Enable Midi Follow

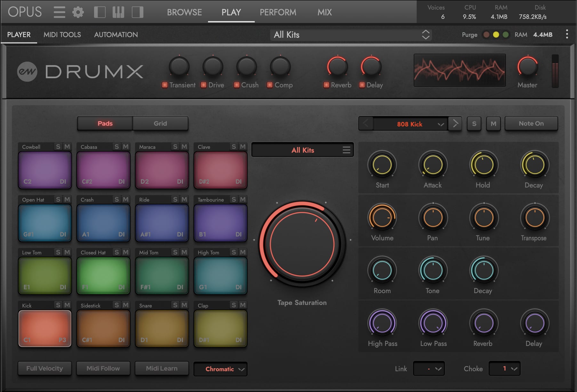pos(103,368)
